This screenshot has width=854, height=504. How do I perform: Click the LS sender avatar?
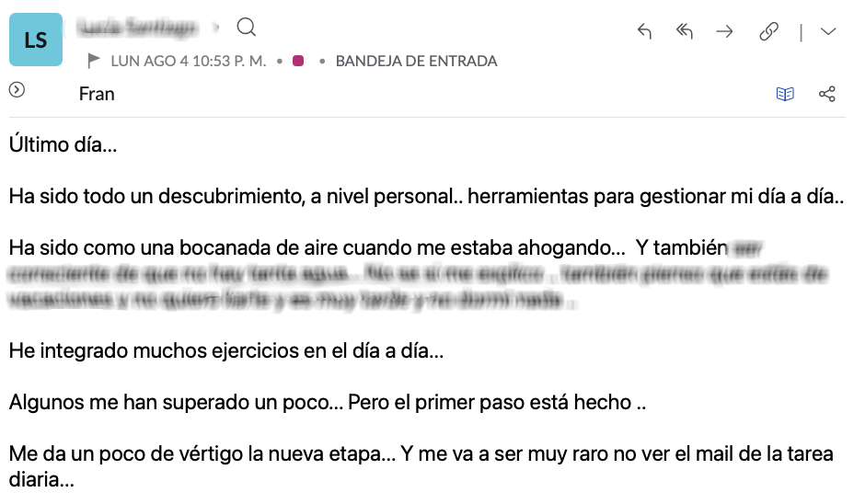click(x=36, y=40)
